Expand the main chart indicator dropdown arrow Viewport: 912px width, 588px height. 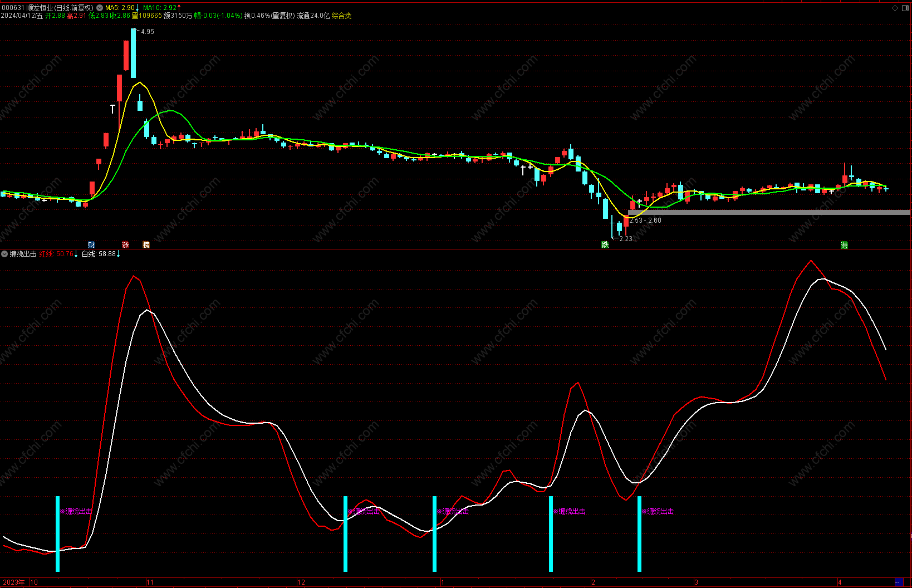coord(100,8)
